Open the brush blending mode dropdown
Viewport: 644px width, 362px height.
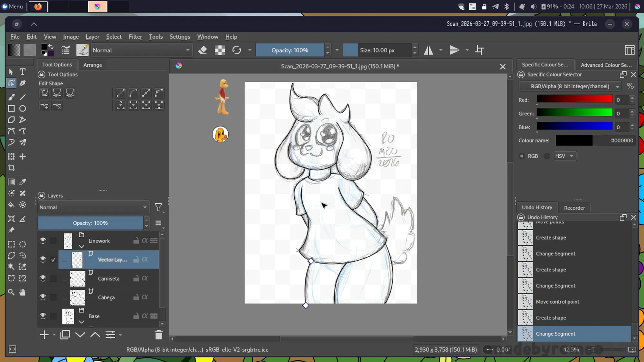pos(141,50)
